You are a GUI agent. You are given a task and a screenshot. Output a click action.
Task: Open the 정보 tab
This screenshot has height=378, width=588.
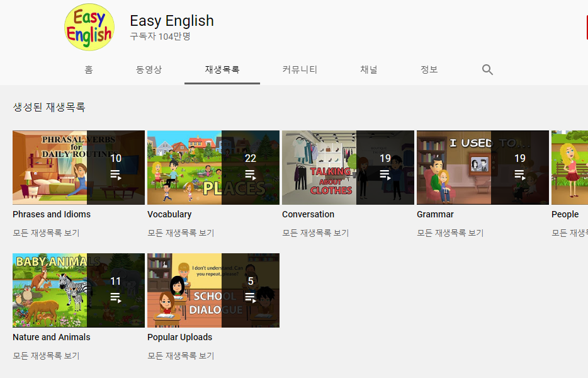tap(429, 69)
